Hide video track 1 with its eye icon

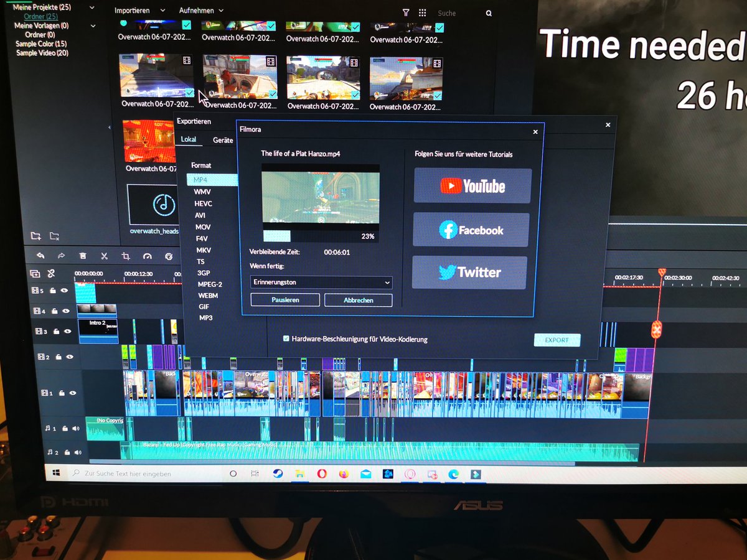pyautogui.click(x=73, y=393)
